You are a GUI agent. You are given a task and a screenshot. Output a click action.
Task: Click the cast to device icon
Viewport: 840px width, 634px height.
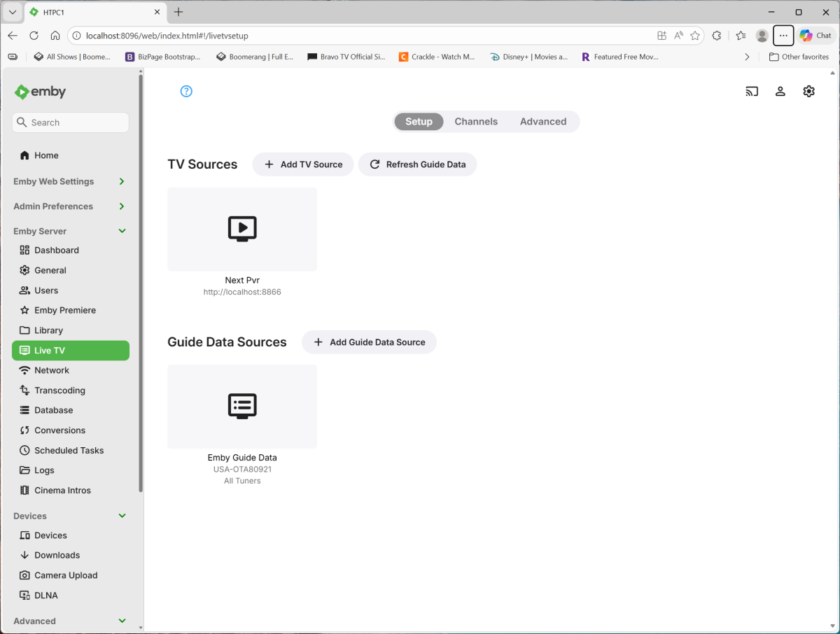752,91
